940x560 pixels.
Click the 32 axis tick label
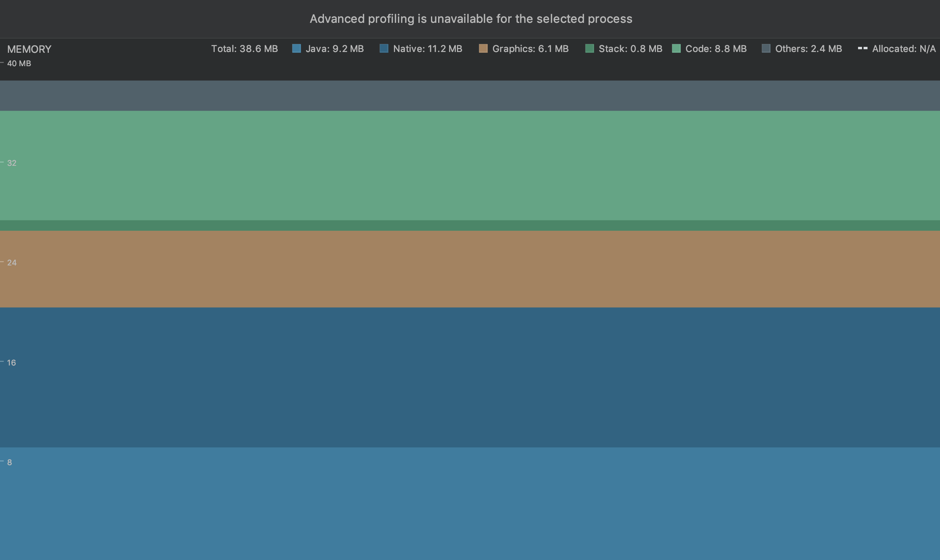(12, 163)
